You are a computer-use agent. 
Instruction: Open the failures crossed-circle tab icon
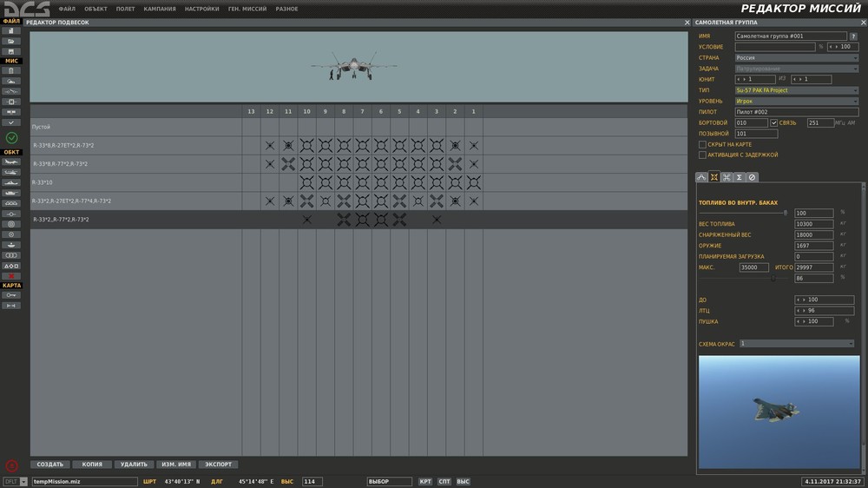tap(752, 177)
